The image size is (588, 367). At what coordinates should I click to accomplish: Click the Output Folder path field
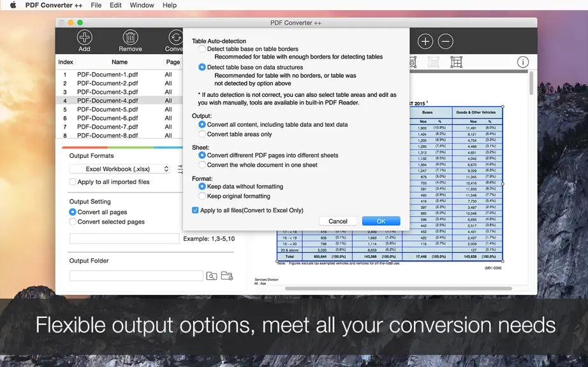click(136, 276)
